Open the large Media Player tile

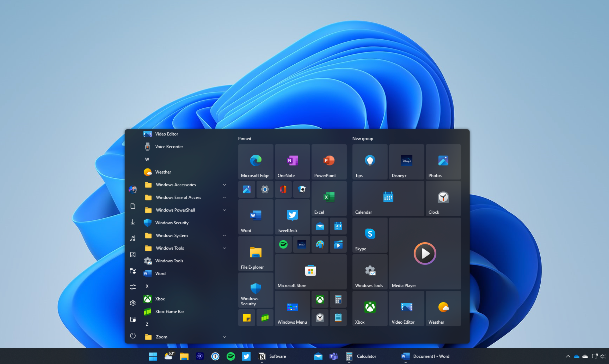click(x=425, y=253)
